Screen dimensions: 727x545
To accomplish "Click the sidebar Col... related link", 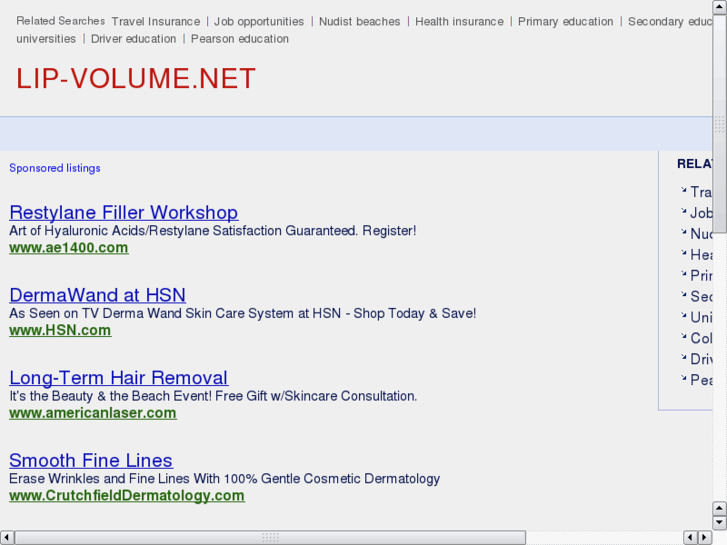I will click(701, 338).
